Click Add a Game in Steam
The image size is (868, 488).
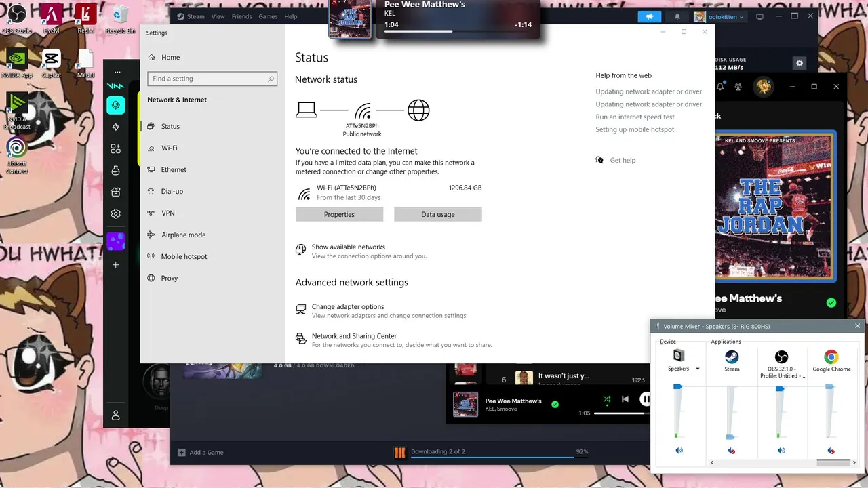201,452
